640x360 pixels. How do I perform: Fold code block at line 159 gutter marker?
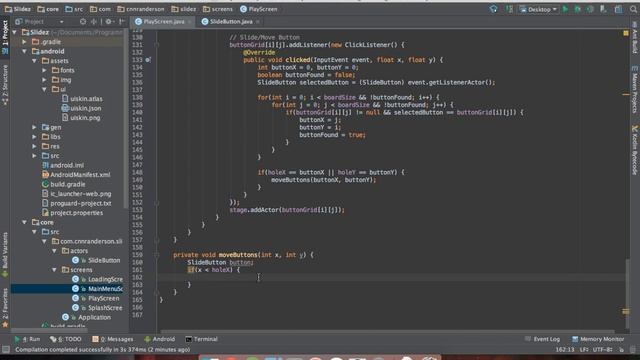(x=157, y=255)
